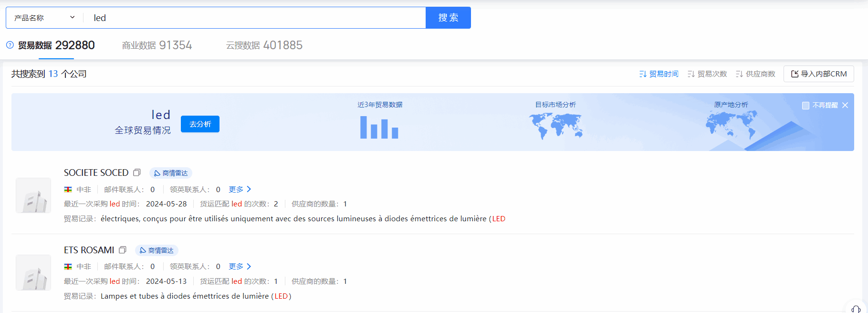Switch to the 商业数据 tab
The image size is (868, 313).
point(157,45)
